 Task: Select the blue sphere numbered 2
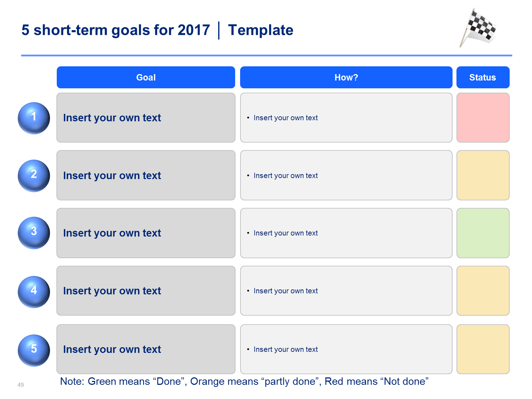coord(34,176)
